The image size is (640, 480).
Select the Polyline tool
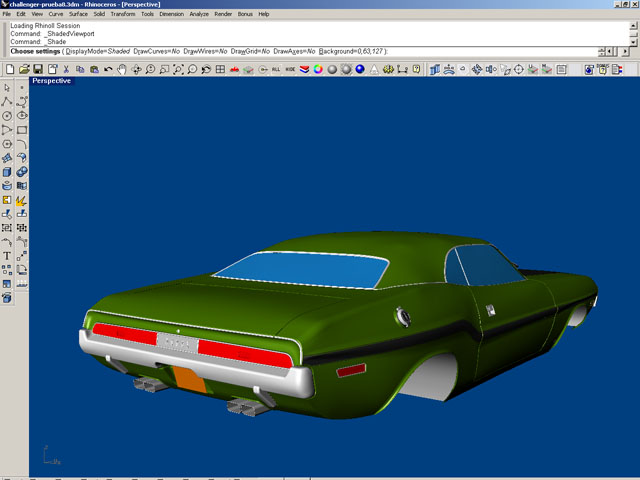pyautogui.click(x=7, y=102)
